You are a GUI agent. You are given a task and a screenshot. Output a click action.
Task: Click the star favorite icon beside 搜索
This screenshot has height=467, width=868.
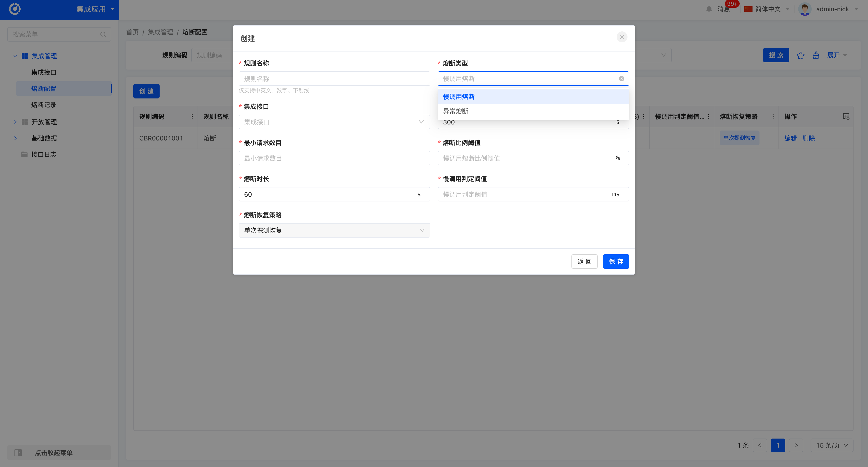pyautogui.click(x=801, y=56)
